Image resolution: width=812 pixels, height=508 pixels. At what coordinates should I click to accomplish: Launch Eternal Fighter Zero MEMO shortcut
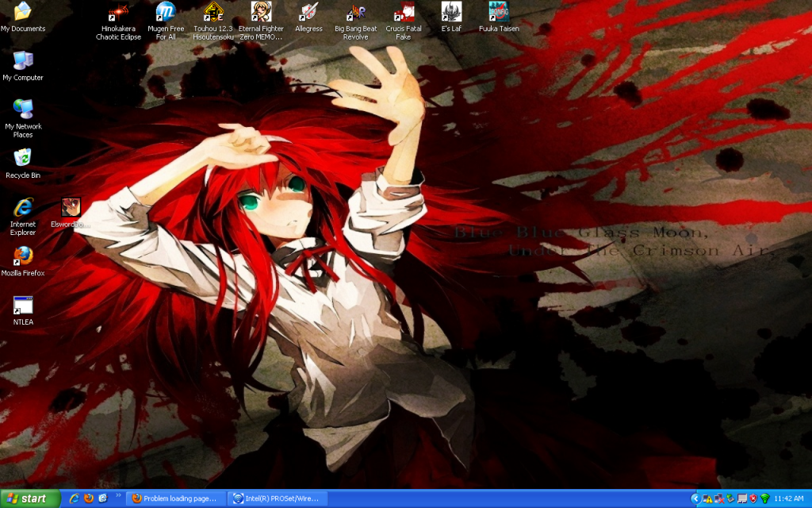coord(261,21)
